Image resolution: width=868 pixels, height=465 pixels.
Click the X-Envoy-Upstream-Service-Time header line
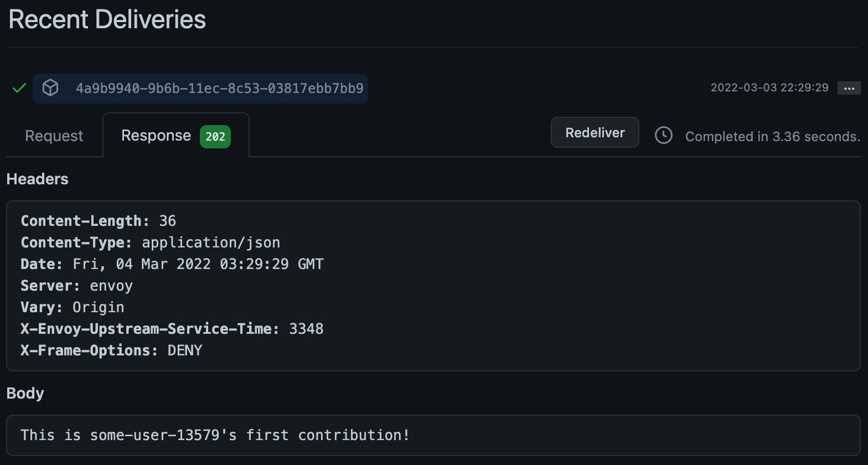click(172, 329)
